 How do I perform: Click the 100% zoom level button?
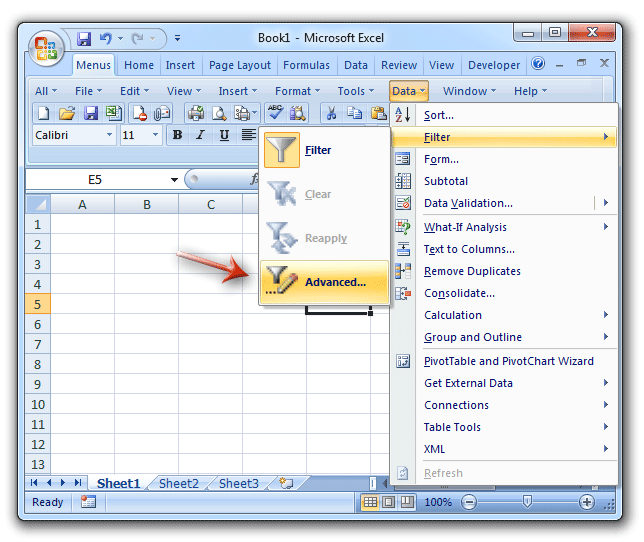pos(438,502)
